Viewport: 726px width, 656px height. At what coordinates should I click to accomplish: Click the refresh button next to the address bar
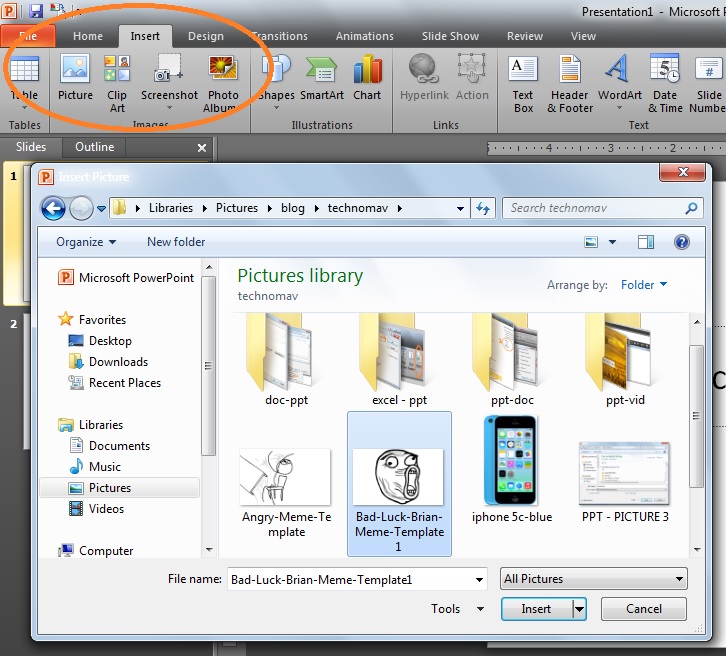pyautogui.click(x=483, y=208)
